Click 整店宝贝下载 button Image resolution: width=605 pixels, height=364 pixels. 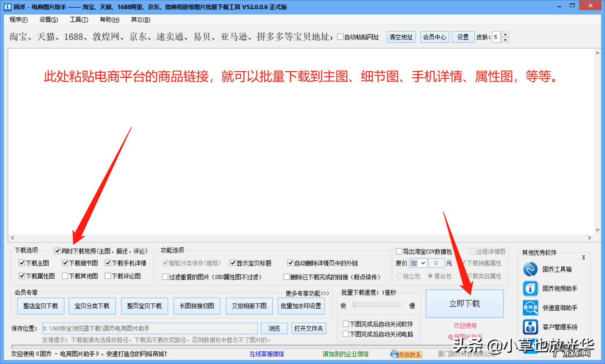point(40,306)
